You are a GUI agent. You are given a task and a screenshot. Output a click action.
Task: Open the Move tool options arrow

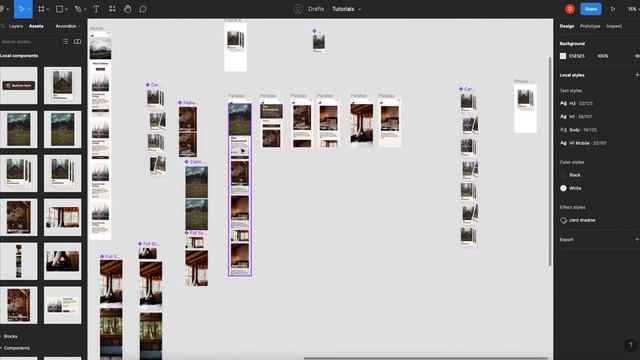[x=29, y=9]
